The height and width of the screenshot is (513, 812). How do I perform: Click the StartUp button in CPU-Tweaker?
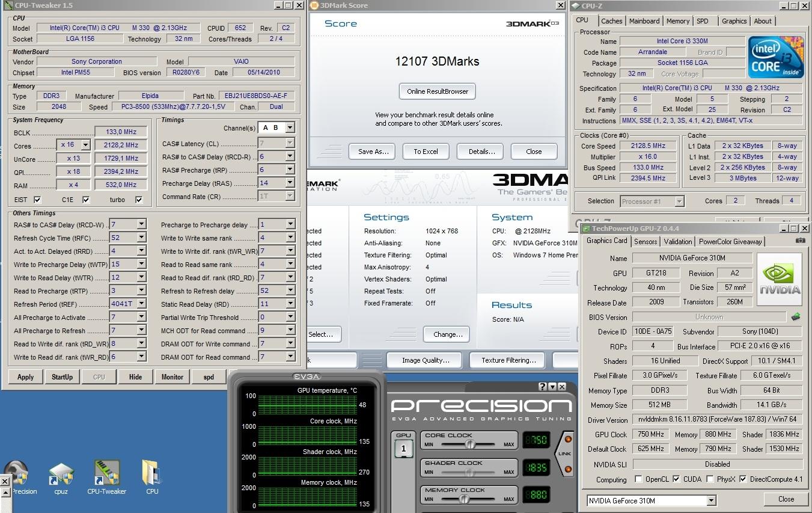(x=62, y=377)
